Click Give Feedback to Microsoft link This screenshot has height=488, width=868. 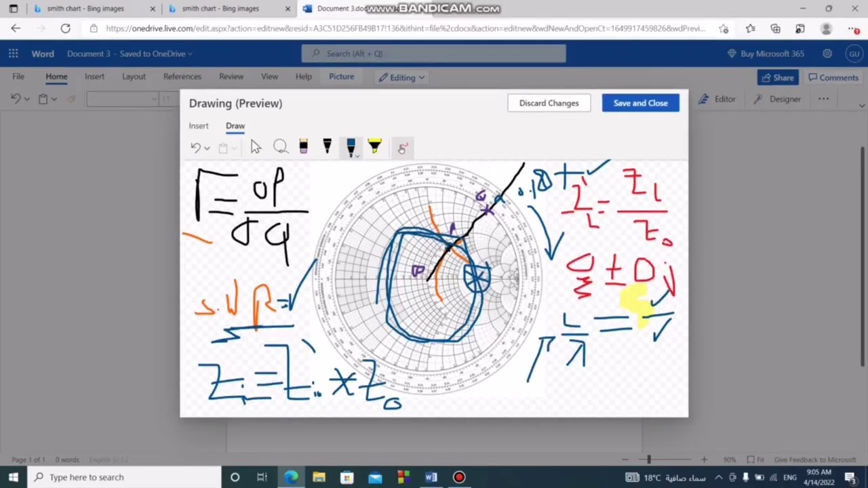click(815, 460)
